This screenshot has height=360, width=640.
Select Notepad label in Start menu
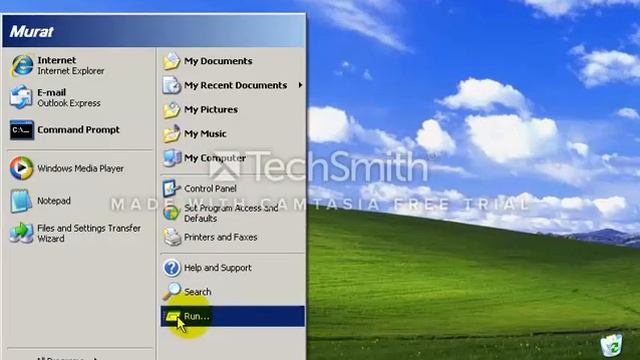(x=54, y=201)
